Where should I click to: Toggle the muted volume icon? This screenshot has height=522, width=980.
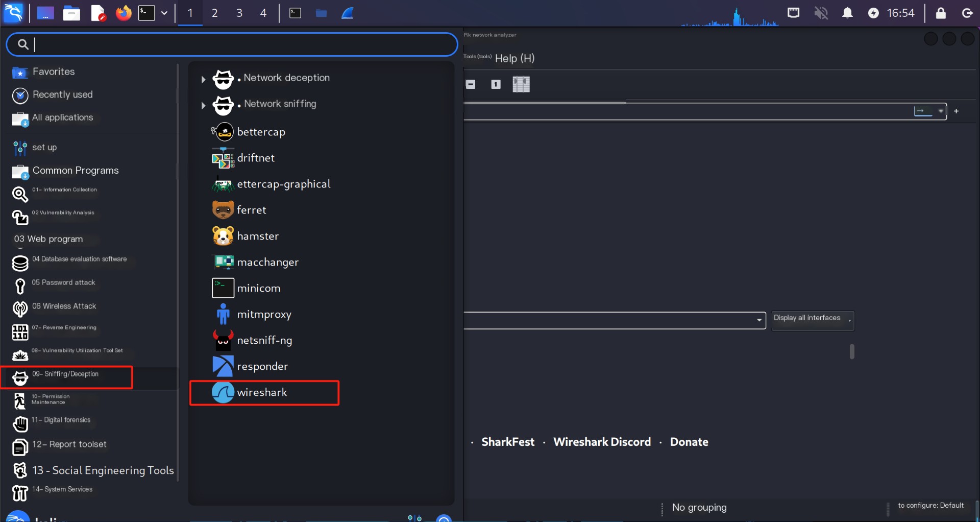pyautogui.click(x=821, y=13)
